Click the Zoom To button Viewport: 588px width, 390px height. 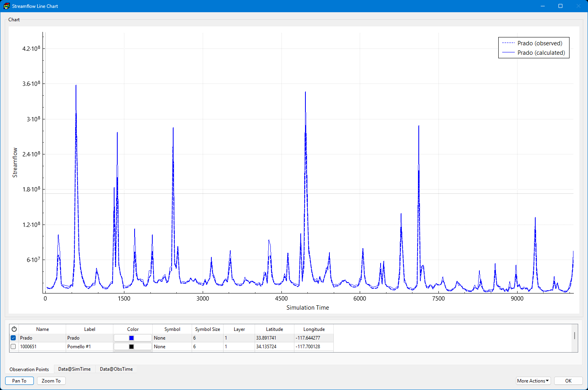tap(51, 381)
